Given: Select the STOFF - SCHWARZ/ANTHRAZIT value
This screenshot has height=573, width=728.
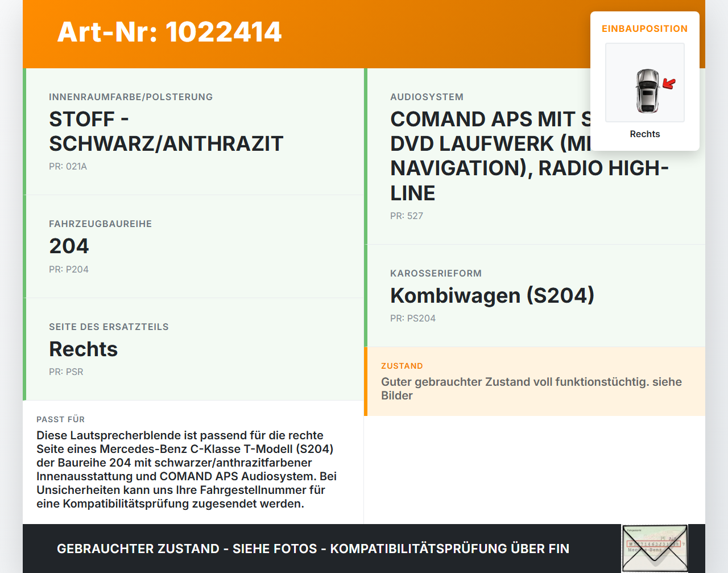Looking at the screenshot, I should coord(166,131).
